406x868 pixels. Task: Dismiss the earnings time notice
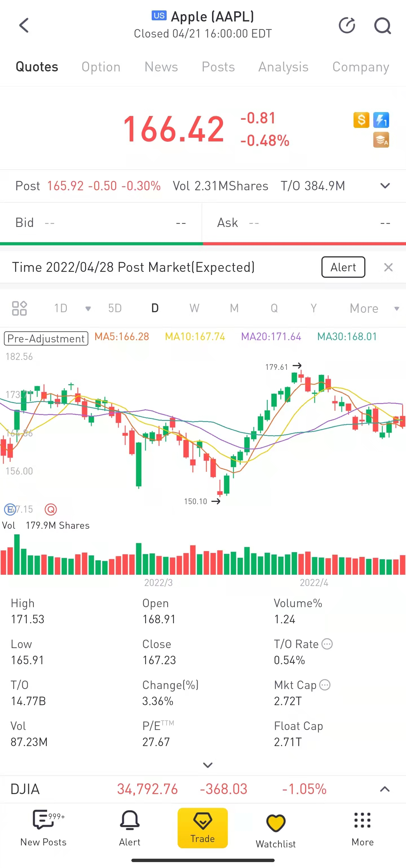pyautogui.click(x=389, y=267)
